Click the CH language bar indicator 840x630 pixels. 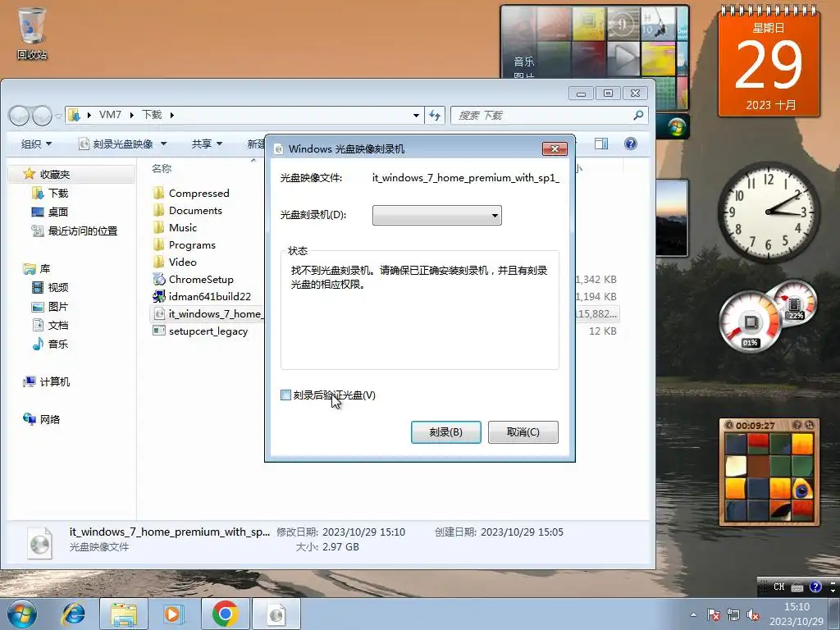click(779, 587)
